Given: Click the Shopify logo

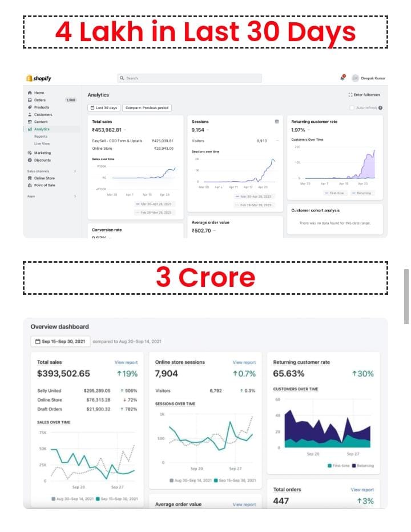Looking at the screenshot, I should tap(38, 78).
